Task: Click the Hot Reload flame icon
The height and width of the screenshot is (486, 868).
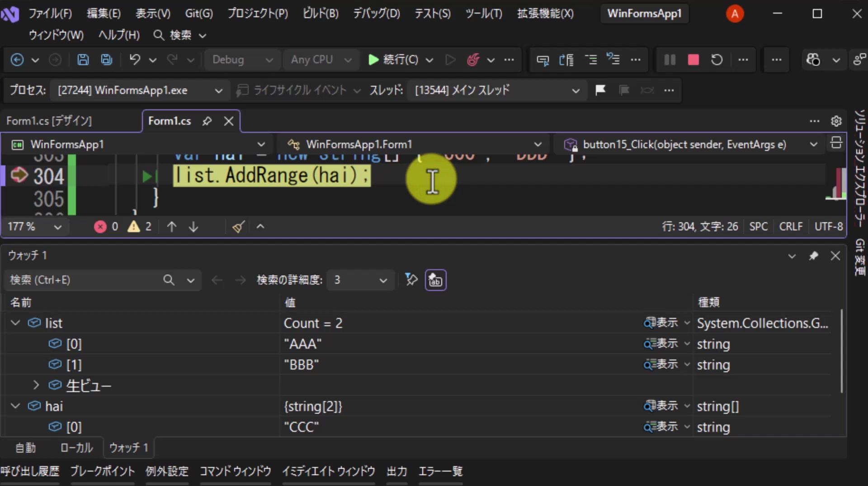Action: pyautogui.click(x=473, y=60)
